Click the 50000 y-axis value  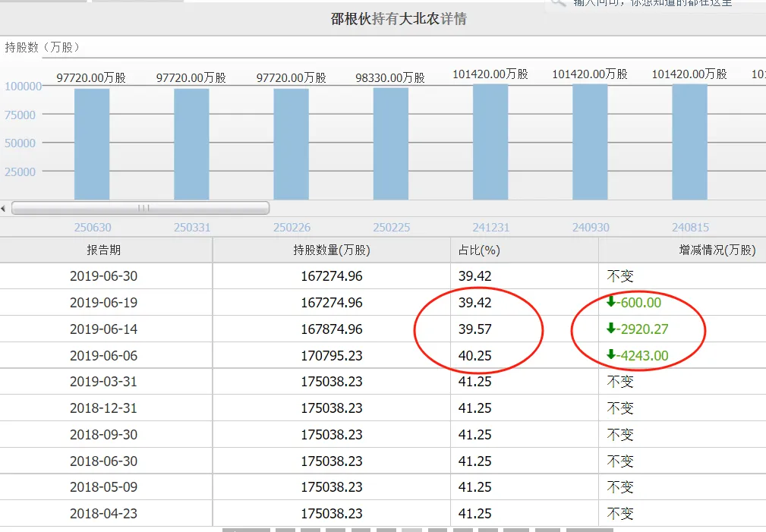[20, 143]
